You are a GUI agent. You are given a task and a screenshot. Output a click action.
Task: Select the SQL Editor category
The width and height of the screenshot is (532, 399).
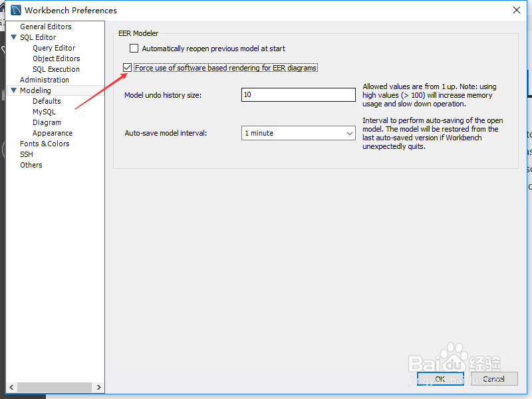(x=38, y=37)
